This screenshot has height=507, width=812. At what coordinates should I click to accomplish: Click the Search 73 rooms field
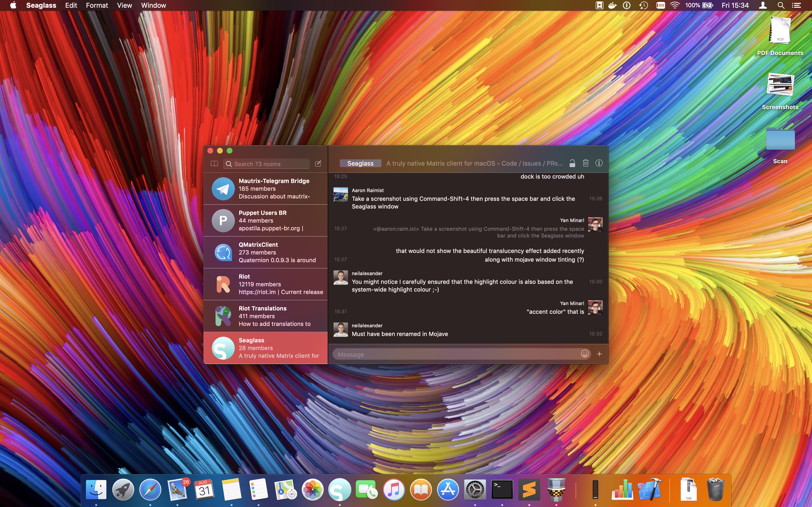(x=268, y=164)
